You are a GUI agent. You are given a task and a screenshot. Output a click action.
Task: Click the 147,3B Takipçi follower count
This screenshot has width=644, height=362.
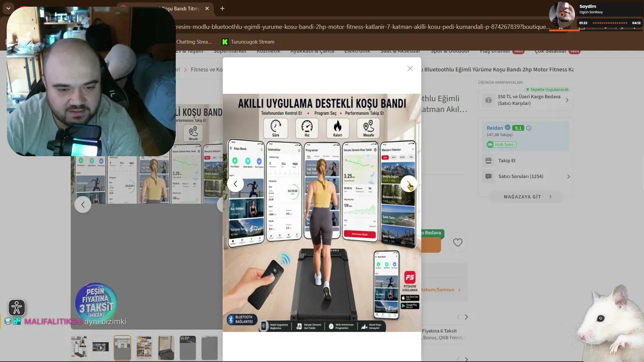coord(500,135)
